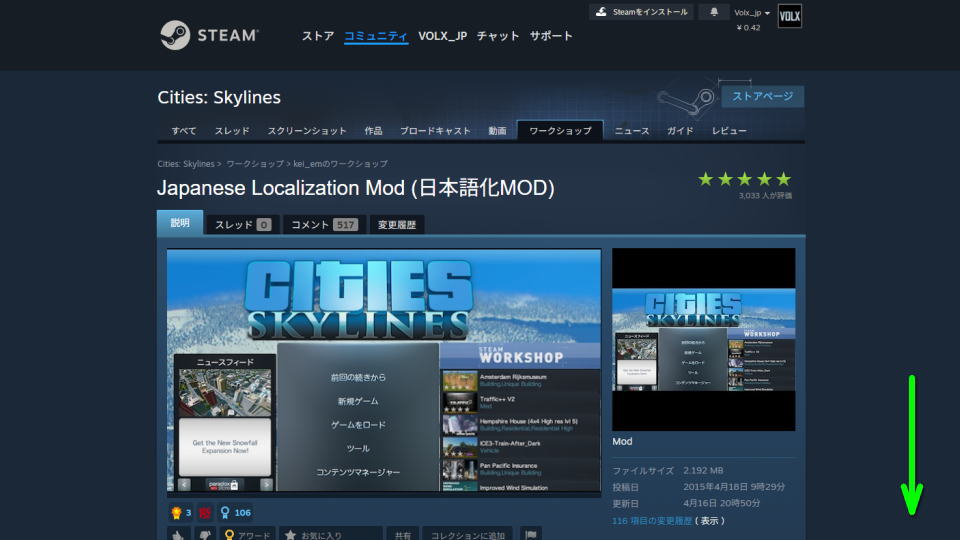The height and width of the screenshot is (540, 960).
Task: Click the 3,033 人が評価 rating count
Action: coord(765,196)
